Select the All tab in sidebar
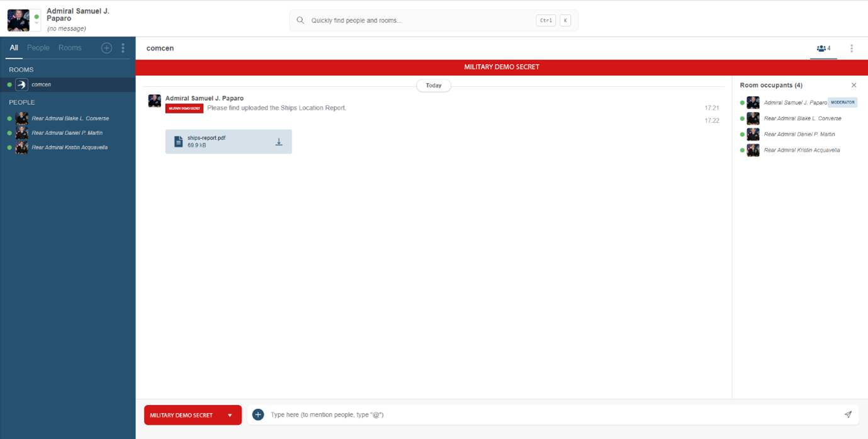The image size is (868, 439). tap(14, 48)
